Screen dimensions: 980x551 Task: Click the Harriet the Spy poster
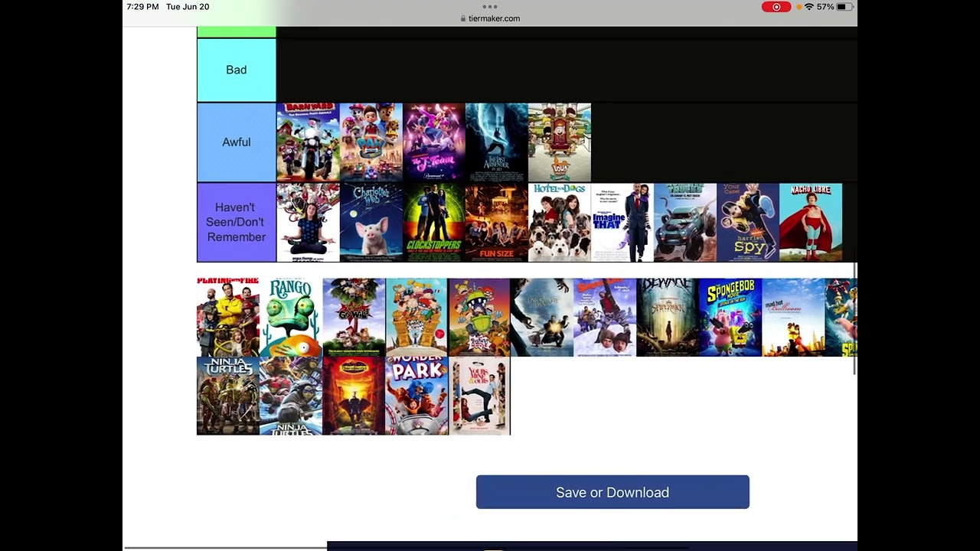748,222
